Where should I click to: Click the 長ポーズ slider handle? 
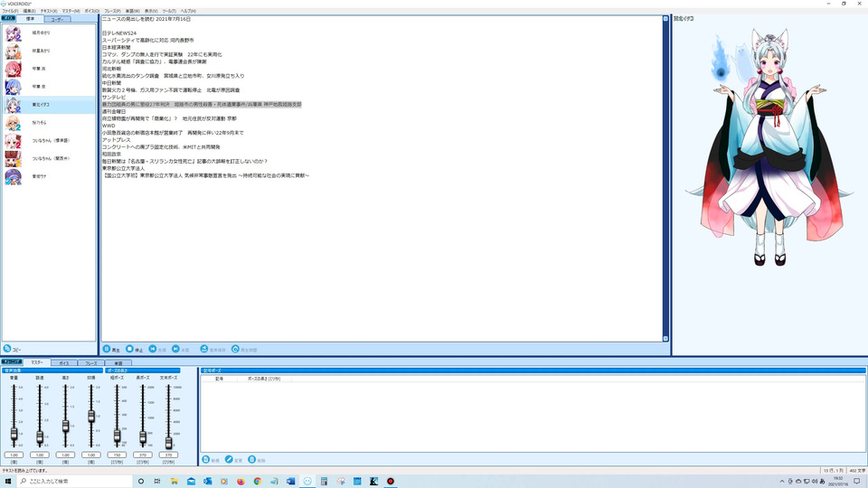point(143,438)
